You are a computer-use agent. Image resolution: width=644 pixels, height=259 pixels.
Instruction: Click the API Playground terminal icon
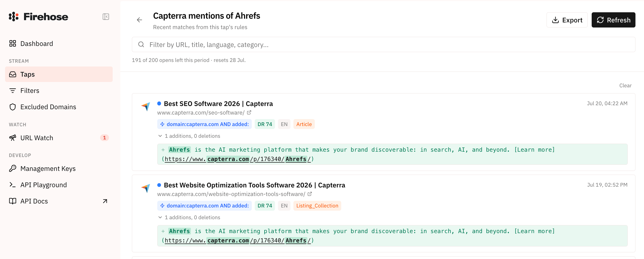[x=13, y=185]
